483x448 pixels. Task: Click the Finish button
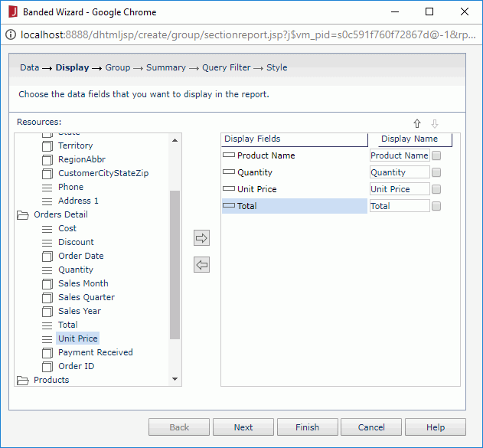[x=308, y=427]
